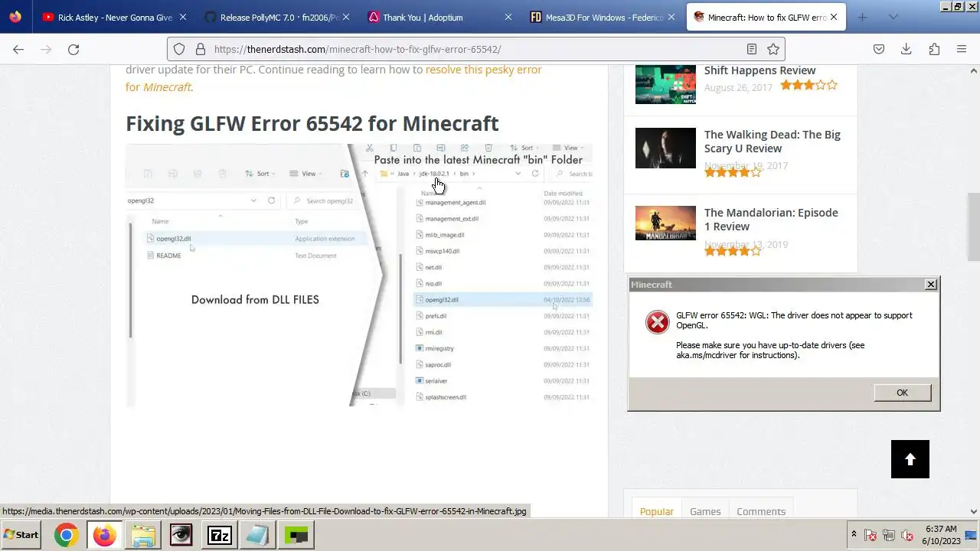
Task: Click the Firefox taskbar icon
Action: click(104, 535)
